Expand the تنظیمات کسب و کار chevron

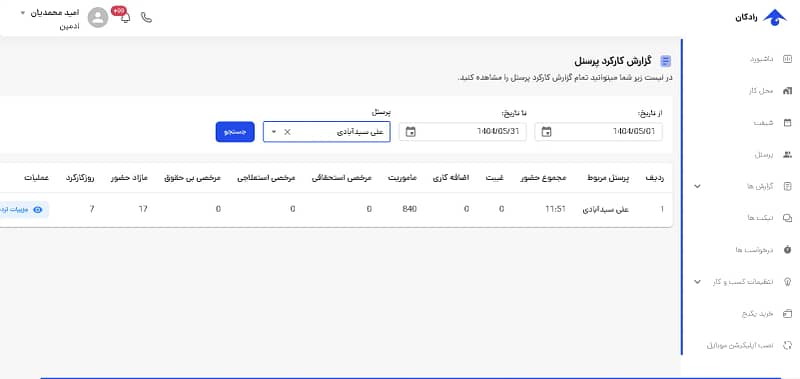pos(697,282)
